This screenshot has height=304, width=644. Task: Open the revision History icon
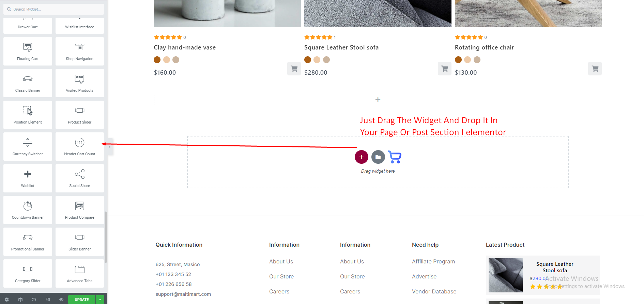tap(34, 300)
